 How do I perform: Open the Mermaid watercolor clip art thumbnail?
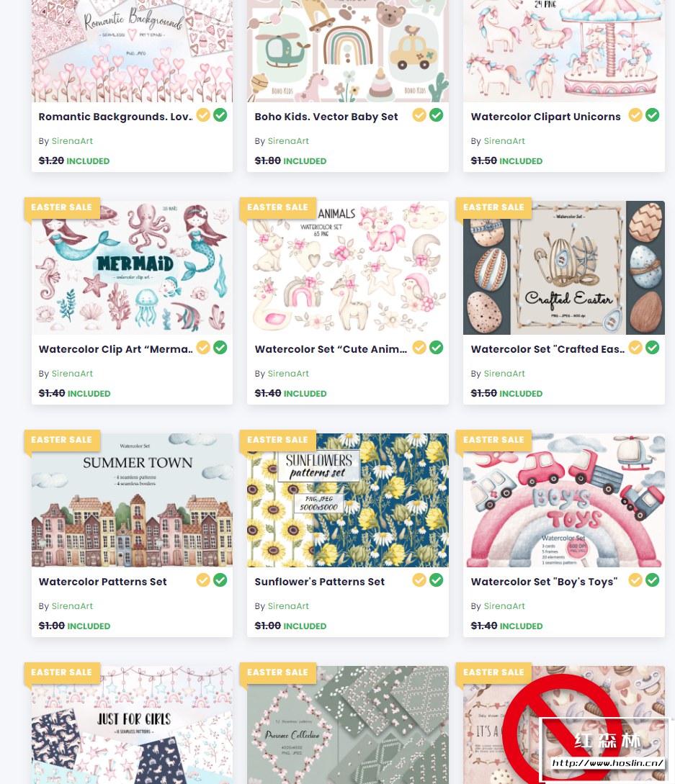(132, 268)
